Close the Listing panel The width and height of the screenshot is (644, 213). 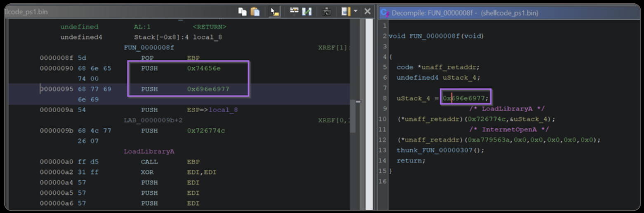[367, 12]
